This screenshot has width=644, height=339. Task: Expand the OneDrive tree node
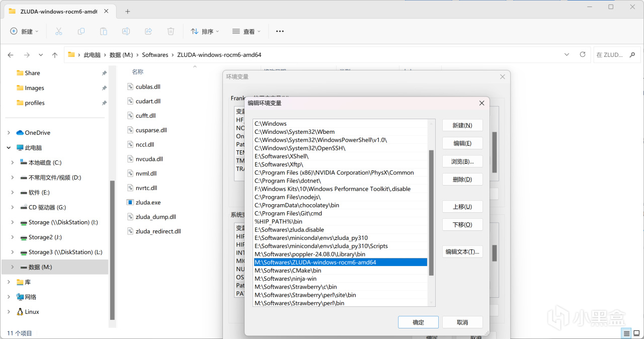pyautogui.click(x=9, y=133)
